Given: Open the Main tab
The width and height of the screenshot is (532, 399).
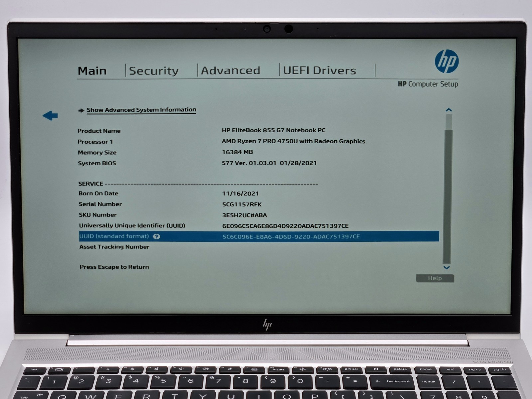Looking at the screenshot, I should pyautogui.click(x=92, y=71).
